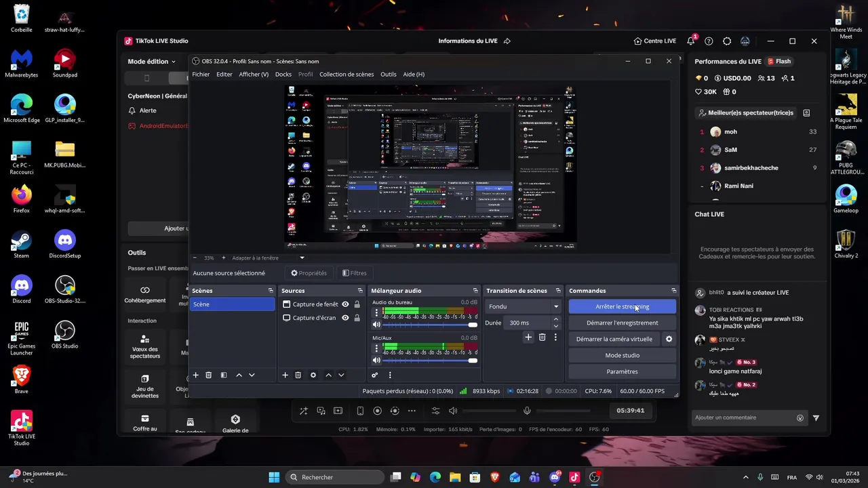Move source up in Sources panel

[328, 375]
